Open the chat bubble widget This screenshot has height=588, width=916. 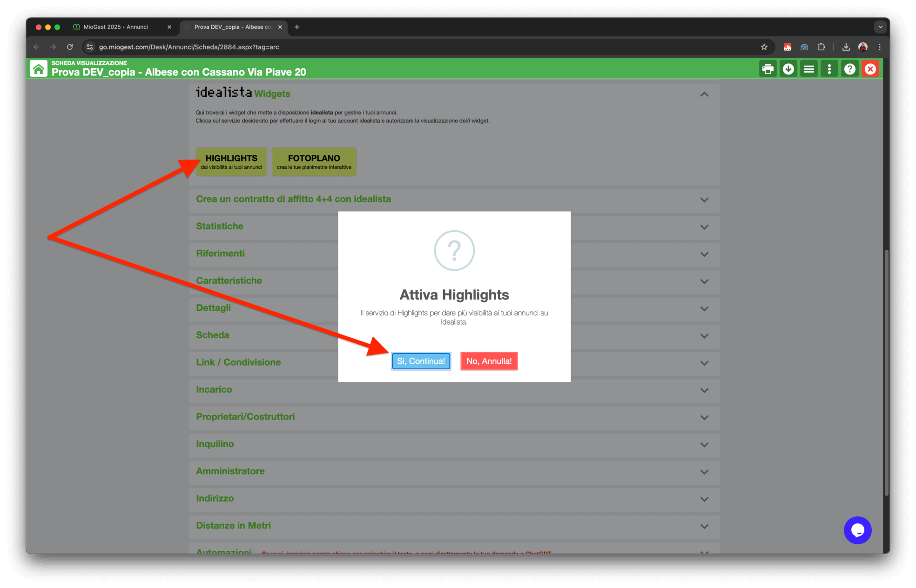pyautogui.click(x=857, y=530)
